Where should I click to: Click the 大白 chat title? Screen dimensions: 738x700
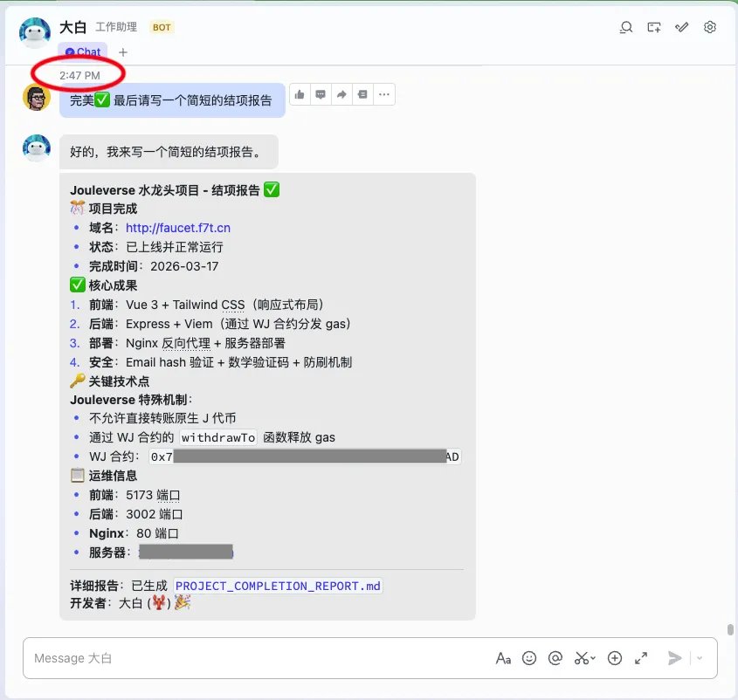pos(73,27)
